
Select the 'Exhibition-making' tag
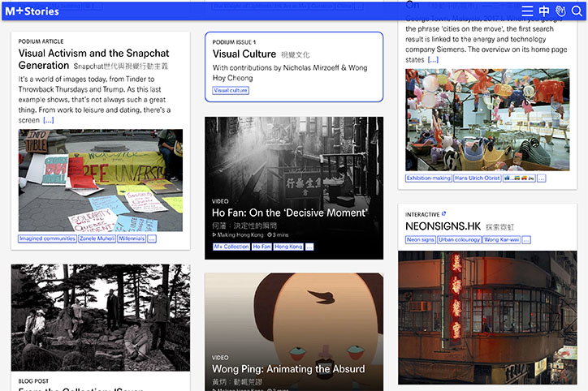click(429, 178)
